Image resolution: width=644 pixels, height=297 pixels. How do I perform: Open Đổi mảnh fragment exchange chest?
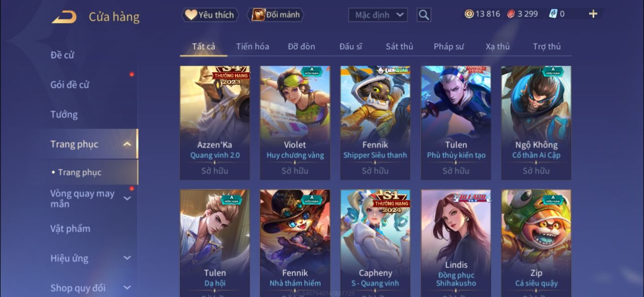(275, 15)
